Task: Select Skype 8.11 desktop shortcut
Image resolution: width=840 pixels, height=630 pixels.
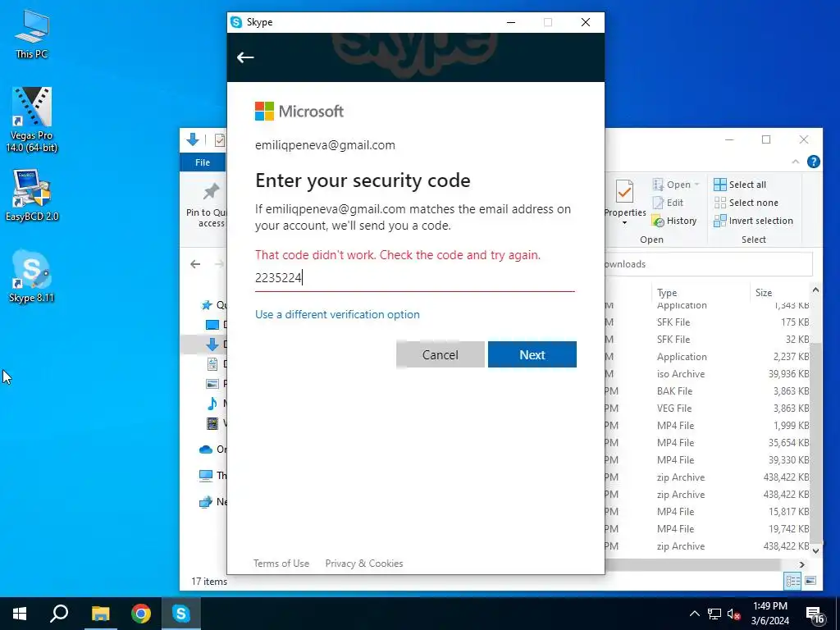Action: click(x=32, y=276)
